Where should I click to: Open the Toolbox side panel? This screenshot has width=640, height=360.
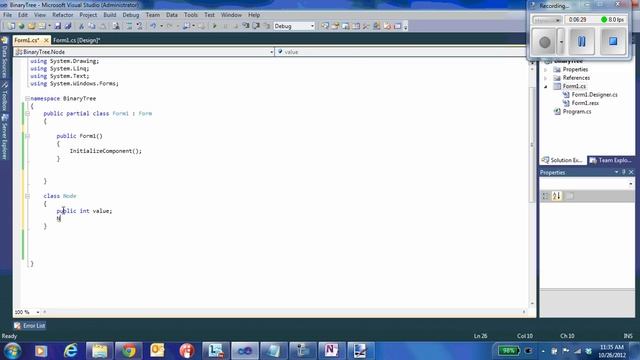point(4,96)
